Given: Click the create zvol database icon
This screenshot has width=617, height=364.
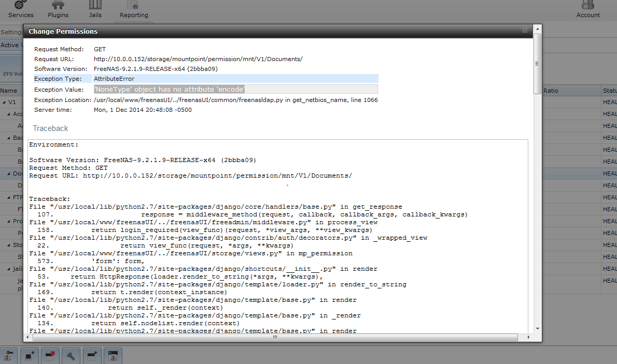Looking at the screenshot, I should tap(113, 356).
